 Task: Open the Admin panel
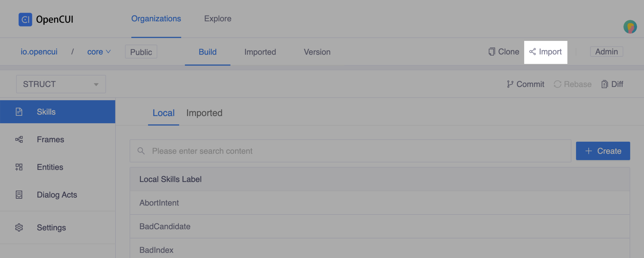[x=607, y=52]
